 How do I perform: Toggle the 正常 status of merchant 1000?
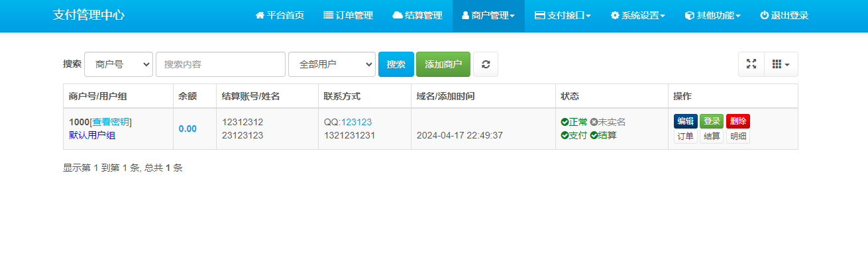[574, 122]
